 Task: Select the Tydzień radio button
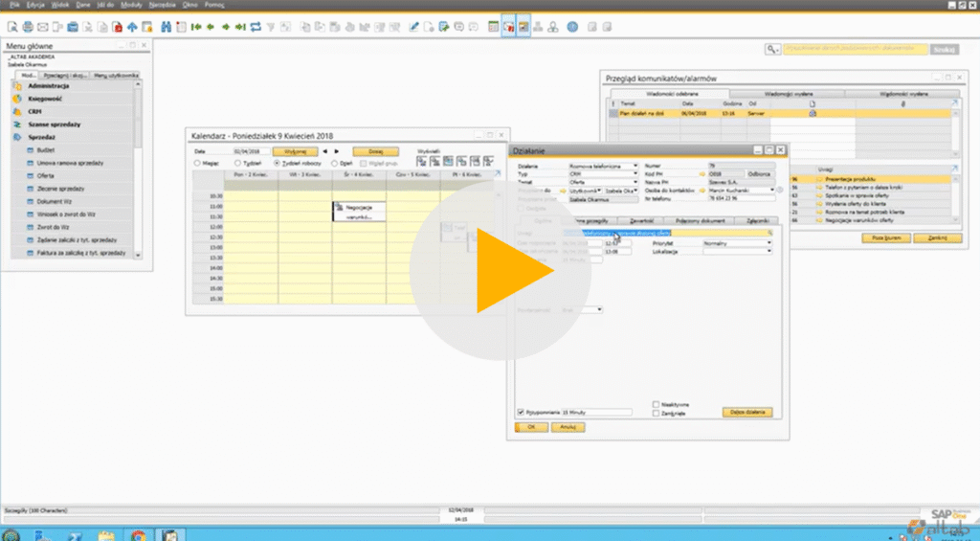tap(237, 163)
